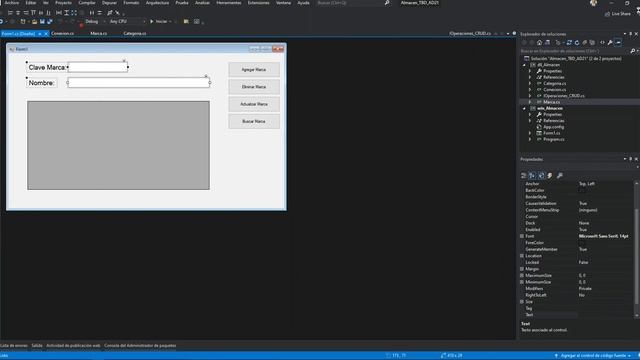Image resolution: width=640 pixels, height=360 pixels.
Task: Click the ForeColor property swatch
Action: coord(582,243)
